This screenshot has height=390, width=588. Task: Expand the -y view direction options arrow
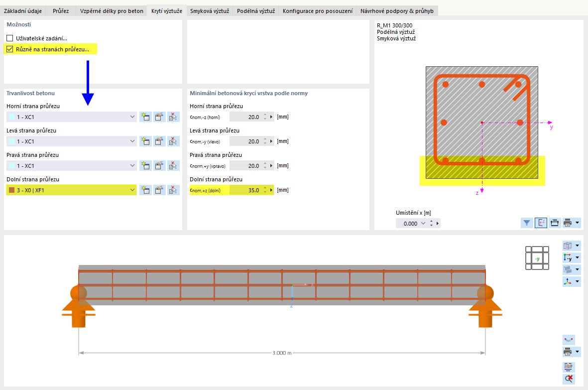pyautogui.click(x=577, y=258)
